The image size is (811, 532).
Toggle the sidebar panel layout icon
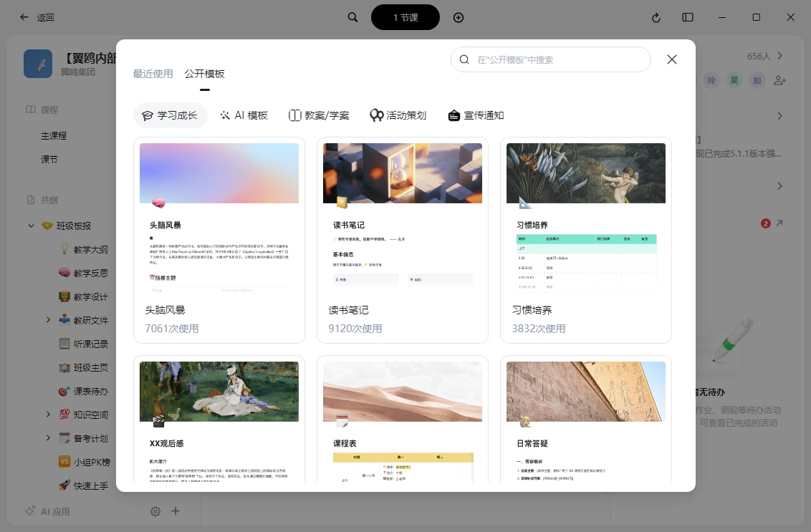click(x=687, y=17)
